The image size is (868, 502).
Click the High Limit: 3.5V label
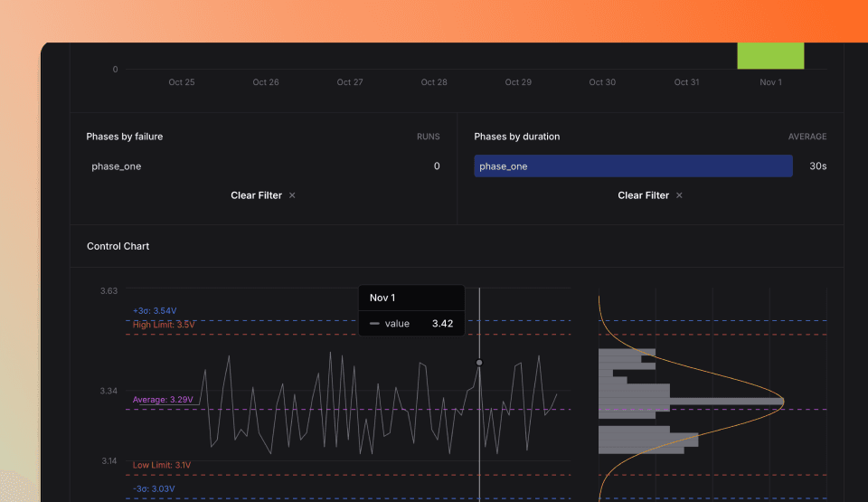[164, 325]
